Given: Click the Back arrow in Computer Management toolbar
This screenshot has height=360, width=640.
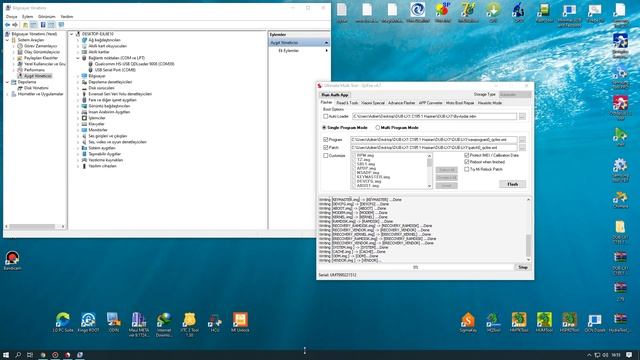Looking at the screenshot, I should click(x=7, y=25).
